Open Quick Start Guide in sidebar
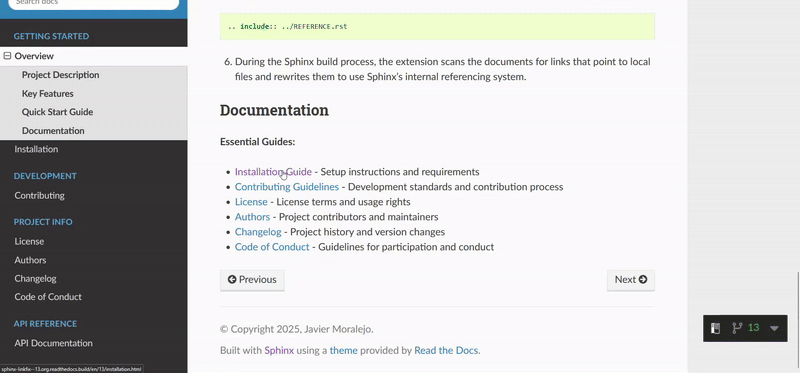Screen dimensions: 800x373 pos(57,112)
